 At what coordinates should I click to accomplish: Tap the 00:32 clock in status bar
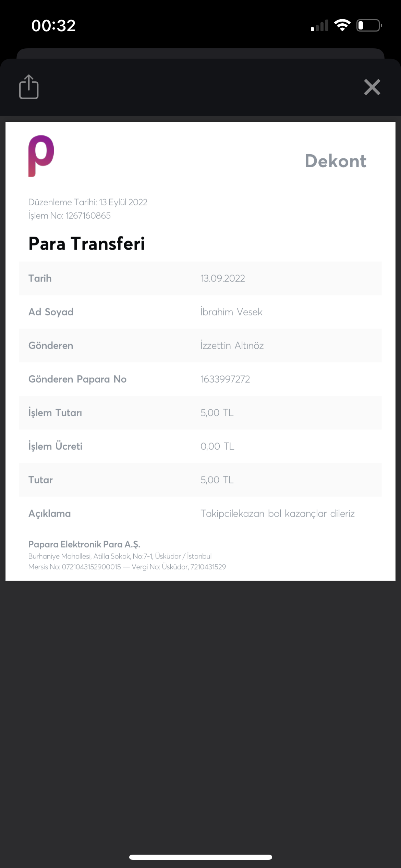(x=53, y=26)
